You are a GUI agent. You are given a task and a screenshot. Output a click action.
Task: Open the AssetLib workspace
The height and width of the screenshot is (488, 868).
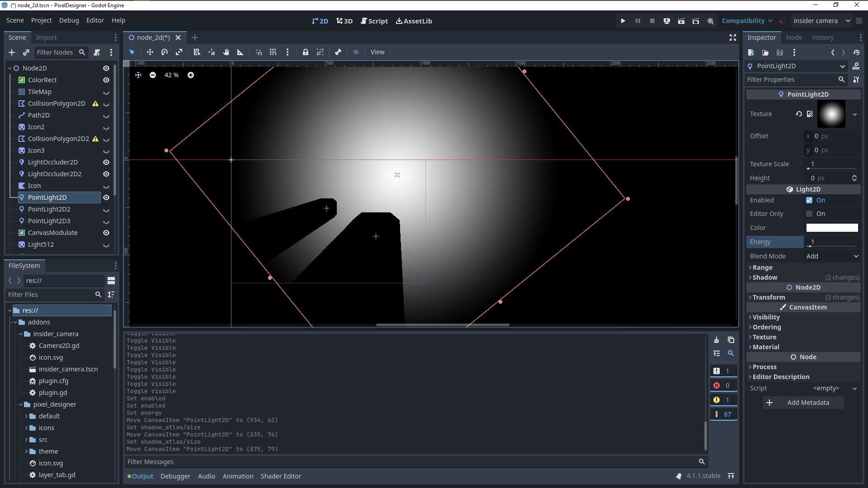click(x=414, y=21)
